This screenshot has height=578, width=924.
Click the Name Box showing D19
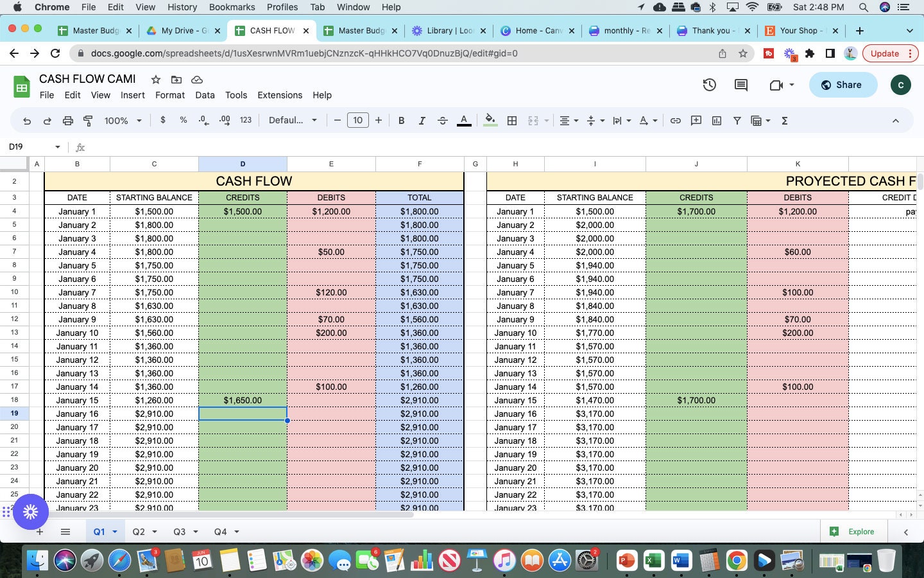tap(29, 146)
